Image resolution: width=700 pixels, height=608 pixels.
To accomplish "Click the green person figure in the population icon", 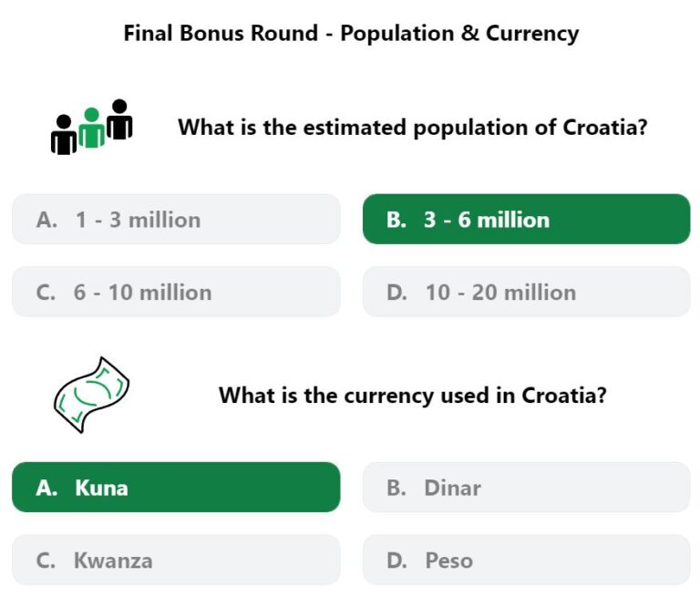I will coord(91,129).
